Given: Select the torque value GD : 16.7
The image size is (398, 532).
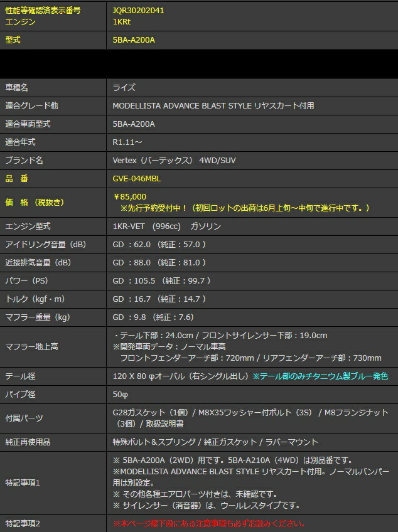Looking at the screenshot, I should pos(159,299).
